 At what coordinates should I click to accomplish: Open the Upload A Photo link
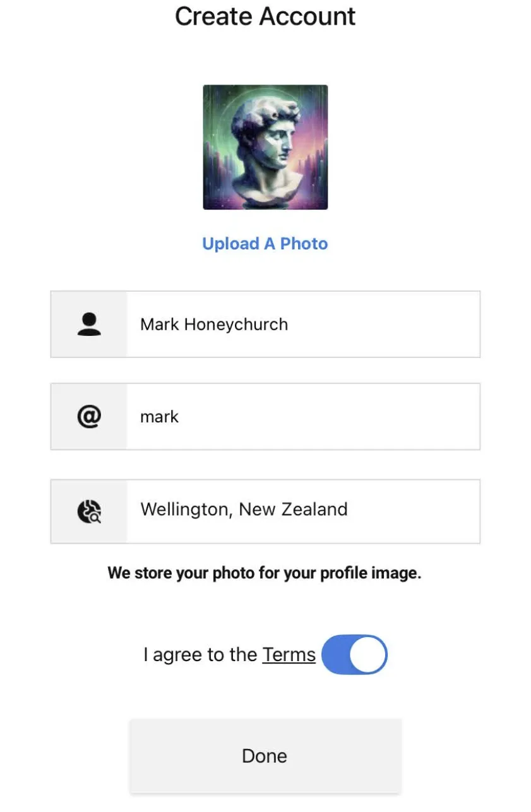click(x=265, y=244)
